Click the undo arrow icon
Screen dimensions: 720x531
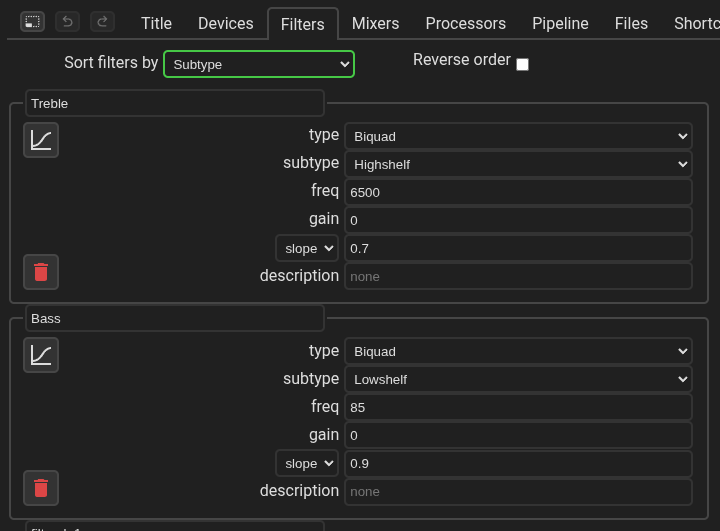67,22
